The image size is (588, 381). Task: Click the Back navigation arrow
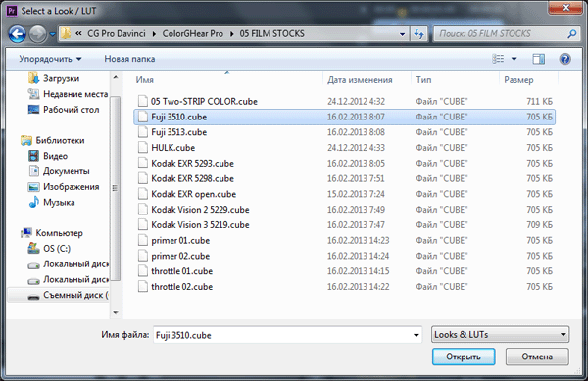click(x=17, y=34)
